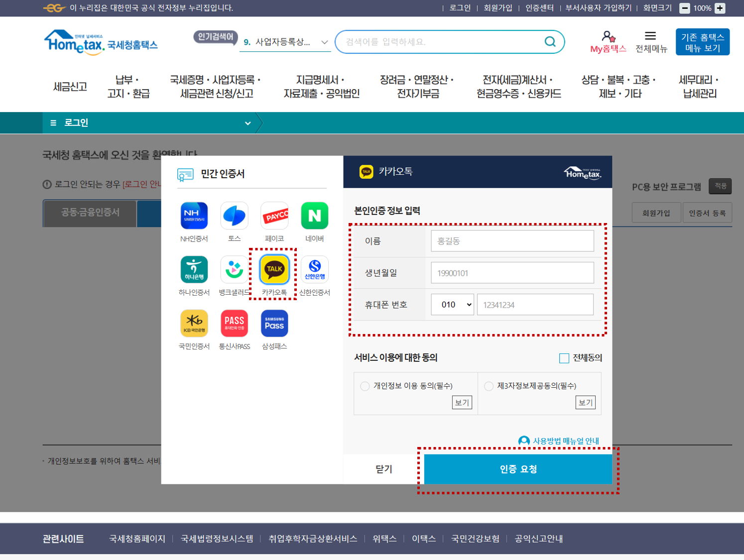744x560 pixels.
Task: Click top bar 로그인 link
Action: pos(460,8)
